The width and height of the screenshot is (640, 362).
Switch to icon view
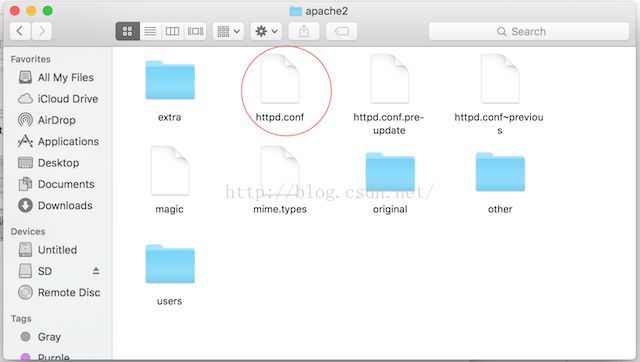128,31
